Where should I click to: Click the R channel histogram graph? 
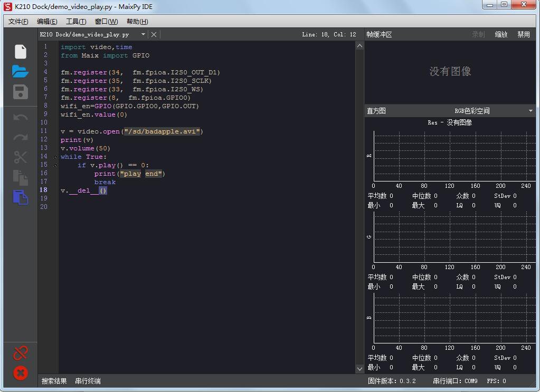454,156
